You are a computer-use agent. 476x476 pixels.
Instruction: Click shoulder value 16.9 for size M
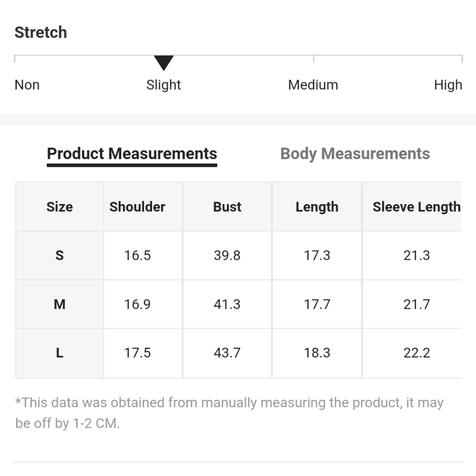(137, 304)
